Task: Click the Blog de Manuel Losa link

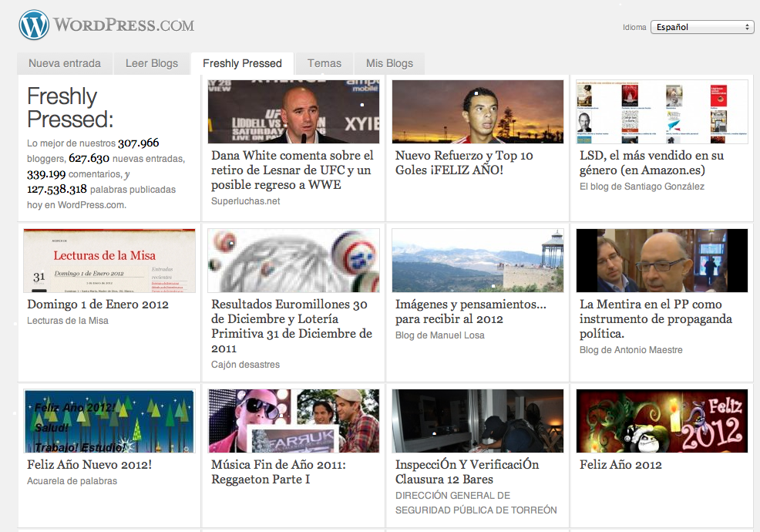Action: point(439,335)
